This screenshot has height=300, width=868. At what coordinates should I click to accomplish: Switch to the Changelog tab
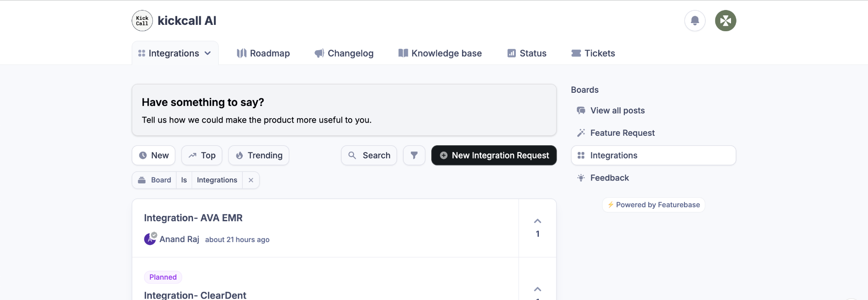click(x=344, y=53)
